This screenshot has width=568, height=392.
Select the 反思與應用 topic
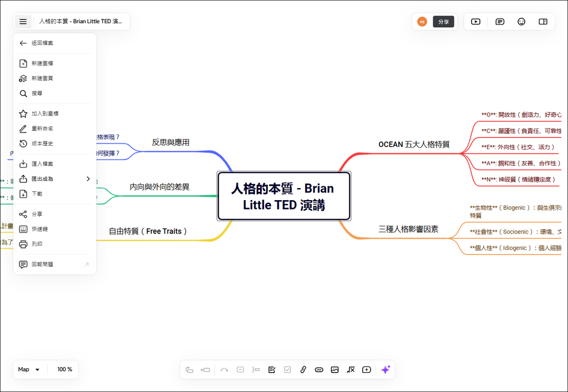[x=170, y=142]
